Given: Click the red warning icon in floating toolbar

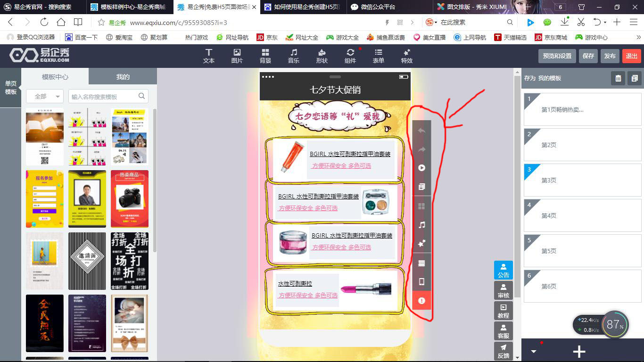Looking at the screenshot, I should 421,301.
